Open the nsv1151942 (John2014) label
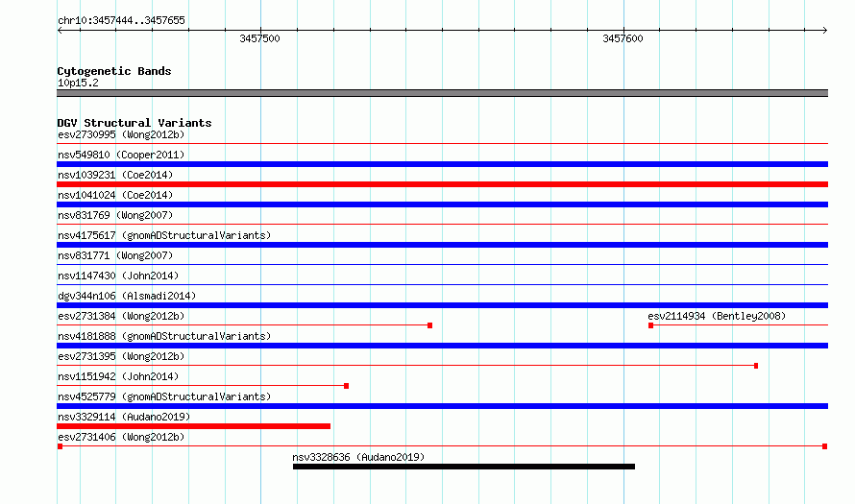Screen dimensions: 855x504 click(118, 376)
